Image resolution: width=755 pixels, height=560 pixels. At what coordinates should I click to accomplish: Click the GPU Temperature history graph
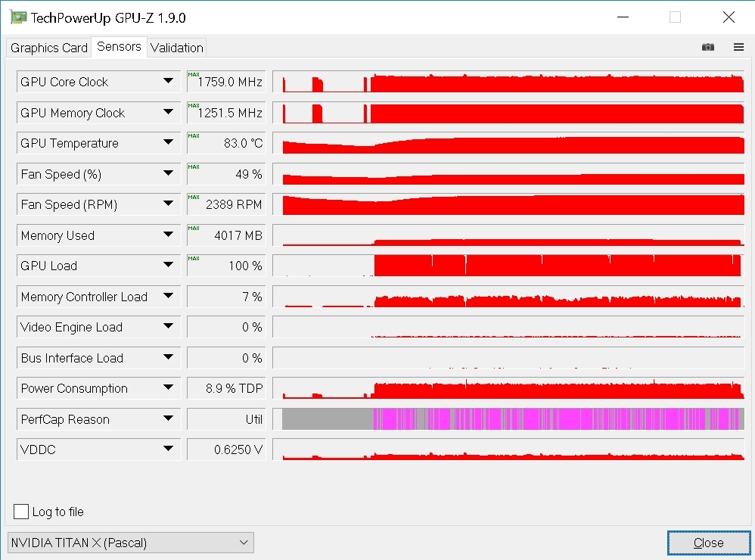508,143
